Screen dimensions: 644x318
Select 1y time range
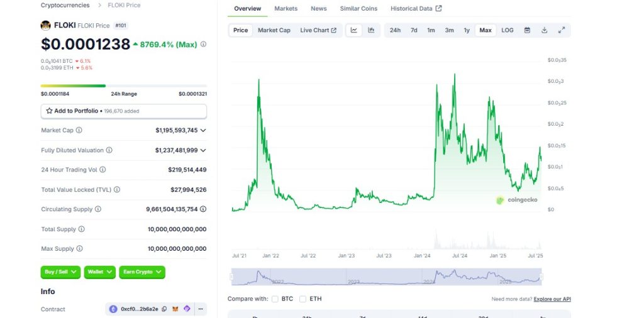coord(467,30)
